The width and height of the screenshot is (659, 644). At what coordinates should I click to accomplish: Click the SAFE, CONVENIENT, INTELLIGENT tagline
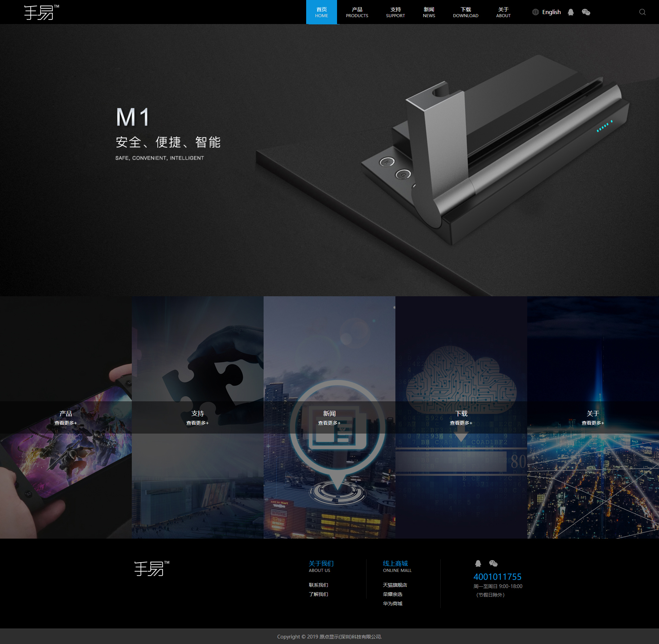coord(160,158)
